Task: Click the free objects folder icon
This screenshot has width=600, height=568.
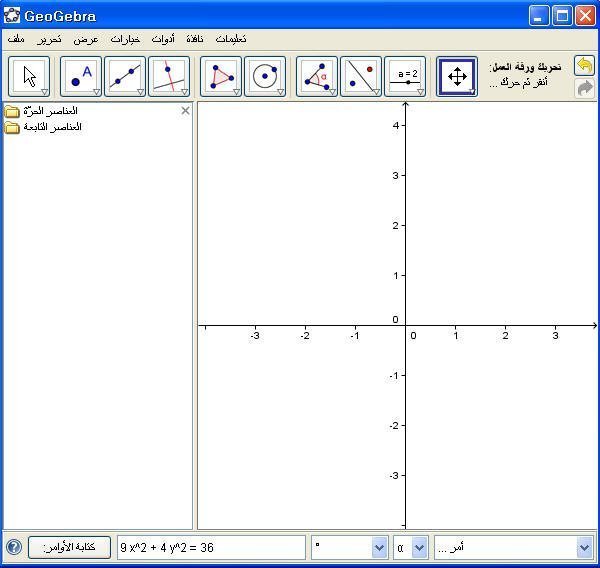Action: click(x=12, y=111)
